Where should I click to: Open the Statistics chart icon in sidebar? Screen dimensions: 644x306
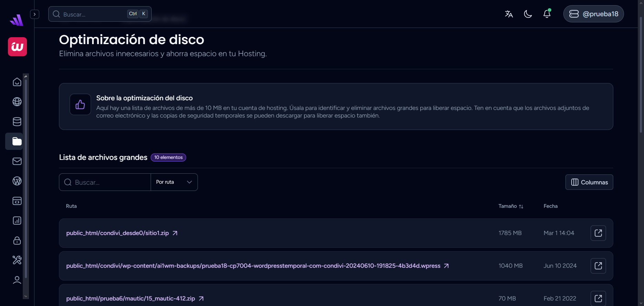click(17, 221)
